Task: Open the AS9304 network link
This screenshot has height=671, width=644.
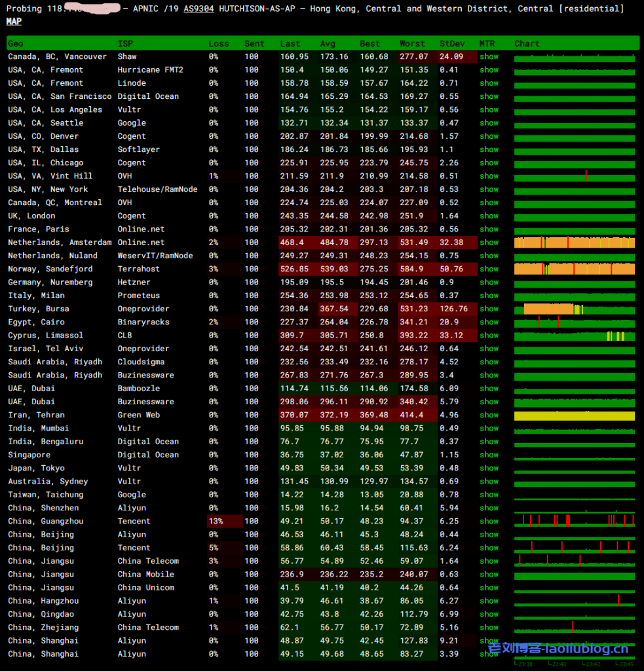Action: 199,9
